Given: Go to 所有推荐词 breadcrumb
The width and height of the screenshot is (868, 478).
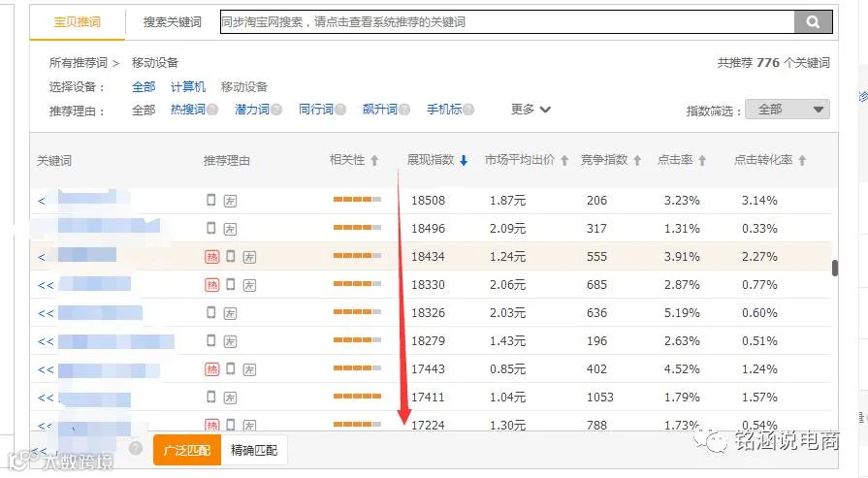Looking at the screenshot, I should (78, 62).
